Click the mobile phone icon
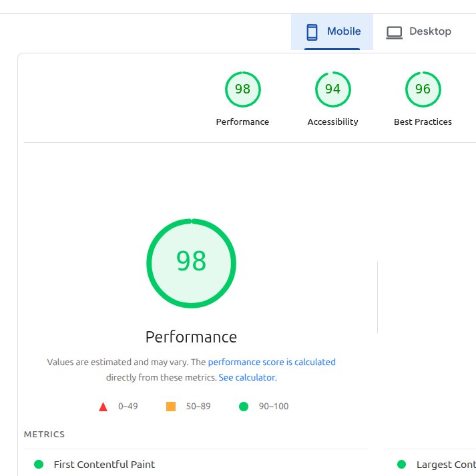The height and width of the screenshot is (476, 476). coord(312,32)
